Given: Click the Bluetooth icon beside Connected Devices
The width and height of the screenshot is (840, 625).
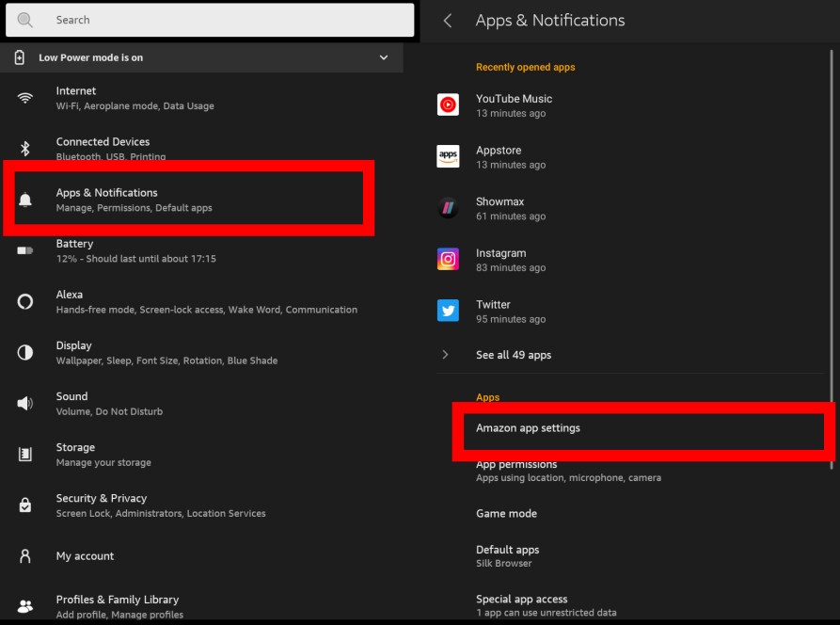Looking at the screenshot, I should (24, 149).
